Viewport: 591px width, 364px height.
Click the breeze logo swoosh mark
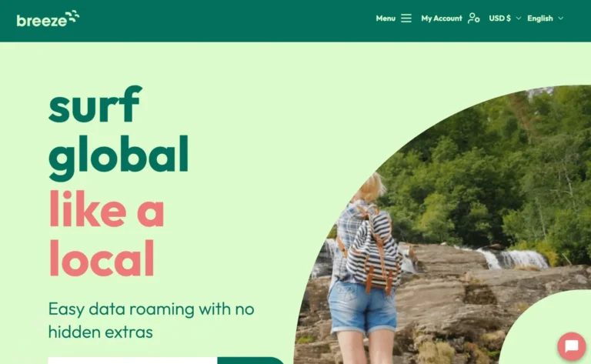point(72,16)
